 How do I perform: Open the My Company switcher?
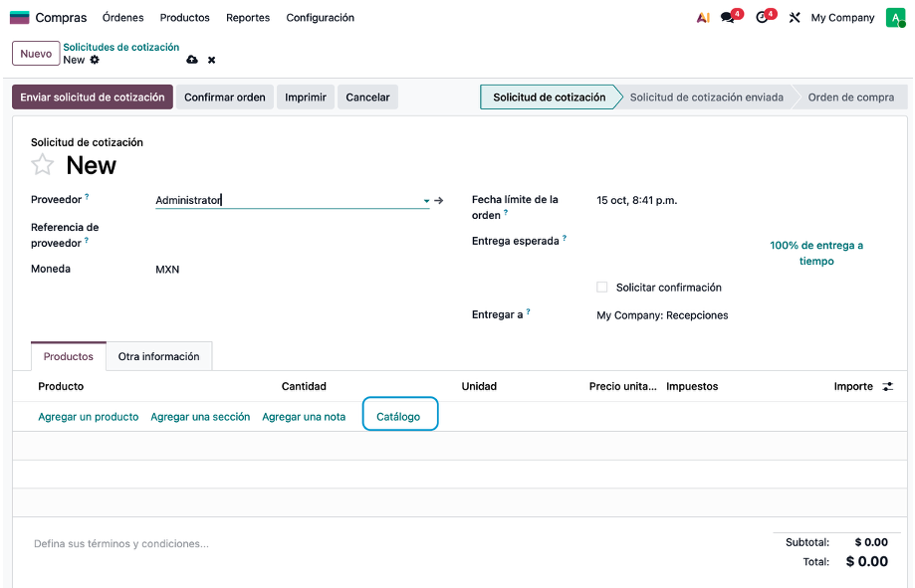click(842, 18)
